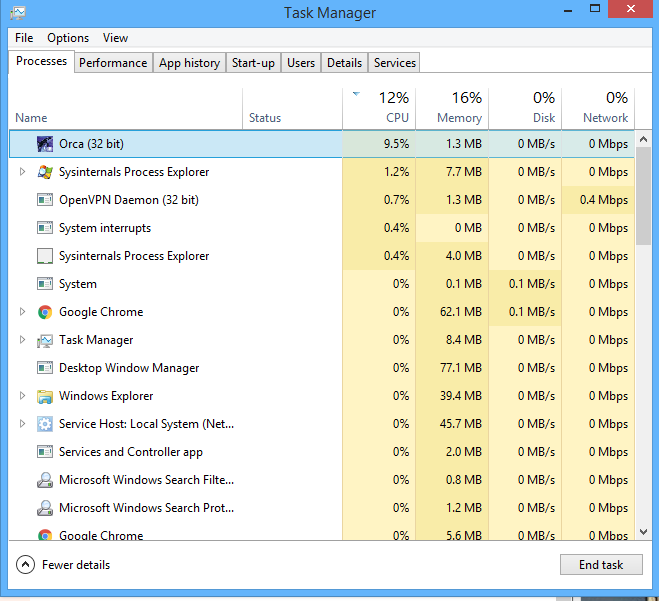
Task: Expand the Task Manager process group
Action: [22, 340]
